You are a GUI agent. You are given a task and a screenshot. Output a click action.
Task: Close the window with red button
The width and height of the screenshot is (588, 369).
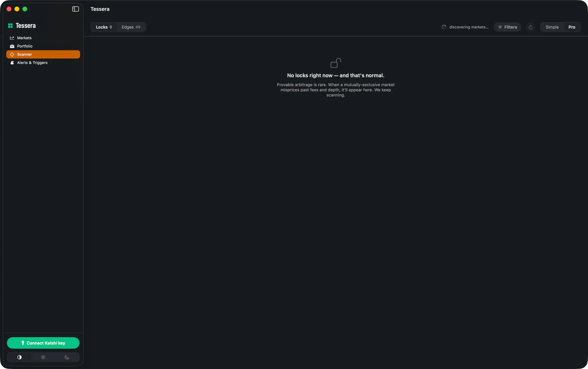9,9
